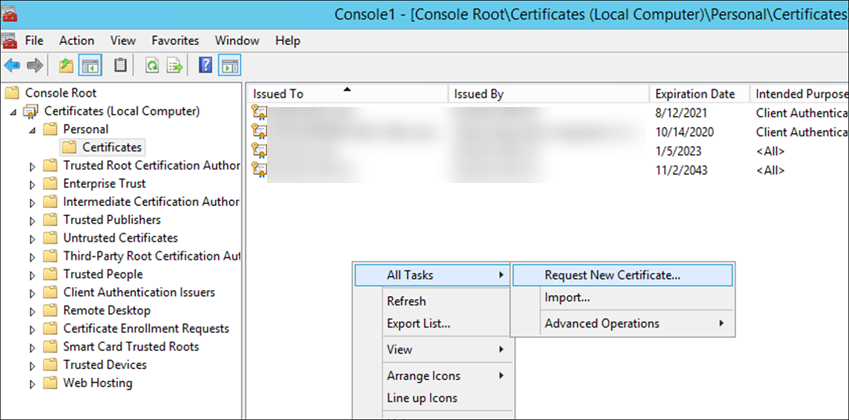Open the Favorites menu
Viewport: 849px width, 420px height.
tap(175, 41)
